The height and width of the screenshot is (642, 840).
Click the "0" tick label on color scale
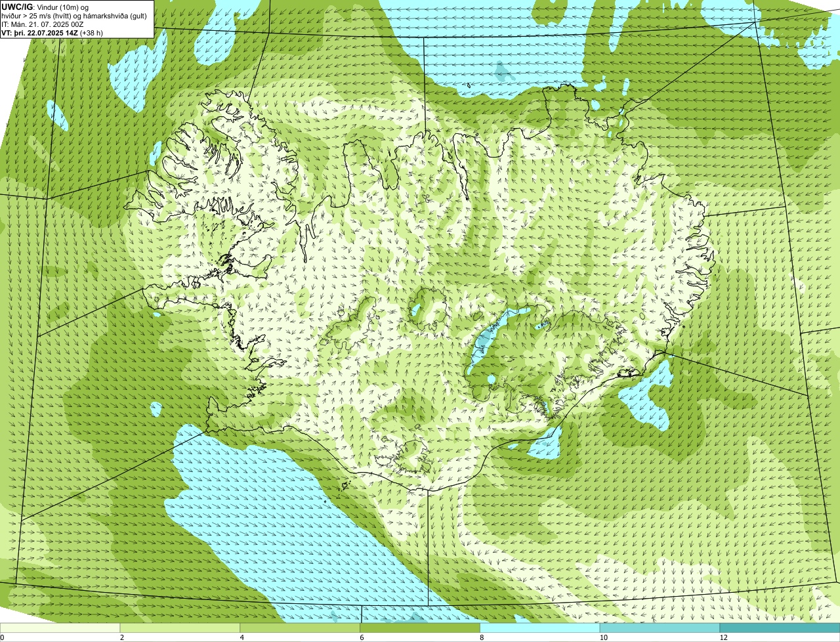pyautogui.click(x=2, y=637)
